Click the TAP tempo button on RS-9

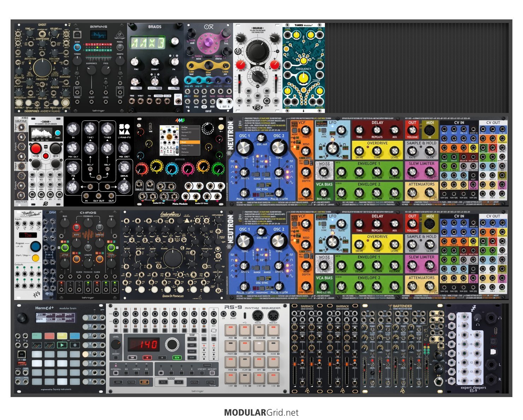132,357
